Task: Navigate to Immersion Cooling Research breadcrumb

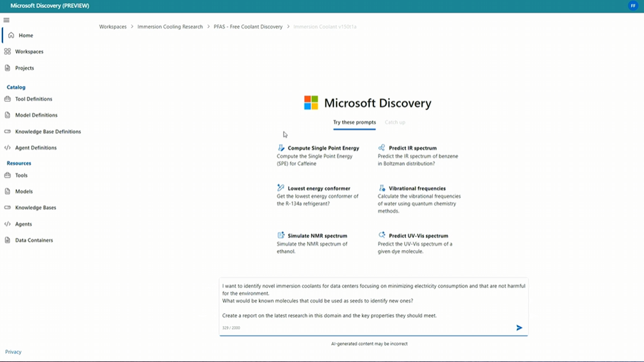Action: 170,27
